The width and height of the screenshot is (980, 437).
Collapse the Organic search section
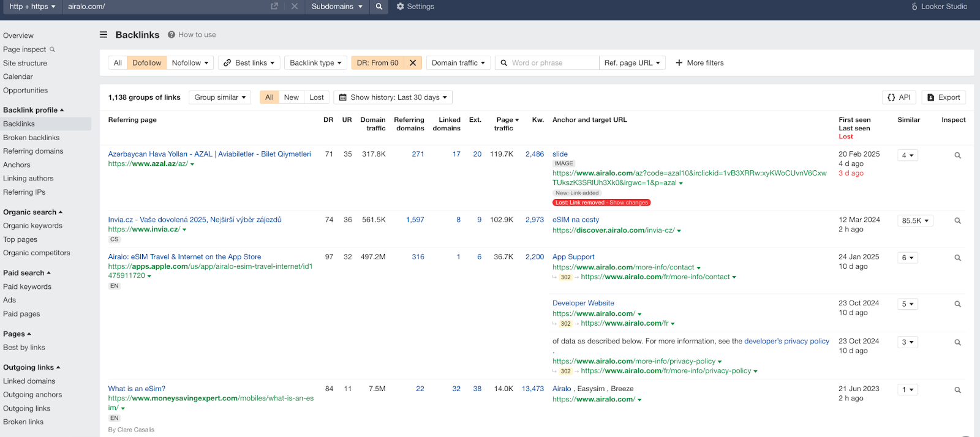(32, 212)
